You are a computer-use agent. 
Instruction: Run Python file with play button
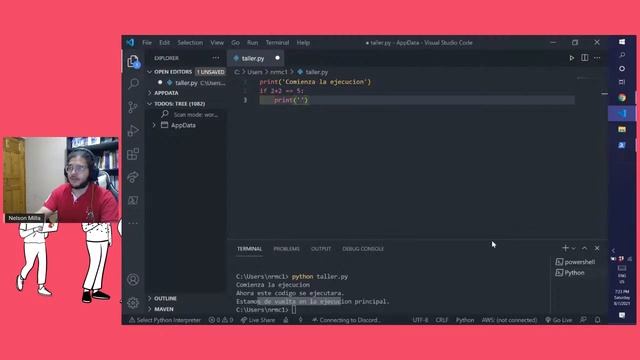(571, 58)
